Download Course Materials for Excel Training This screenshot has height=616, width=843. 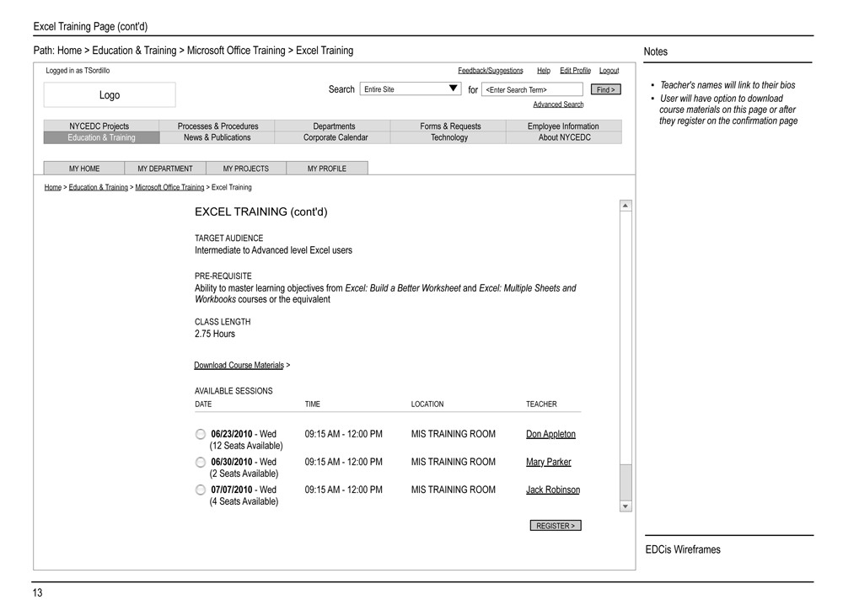(x=239, y=365)
